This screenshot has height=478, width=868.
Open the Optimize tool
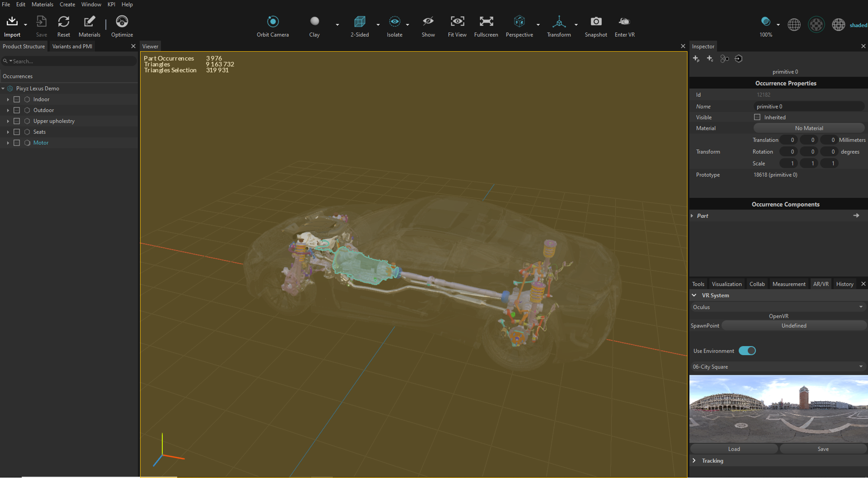122,22
